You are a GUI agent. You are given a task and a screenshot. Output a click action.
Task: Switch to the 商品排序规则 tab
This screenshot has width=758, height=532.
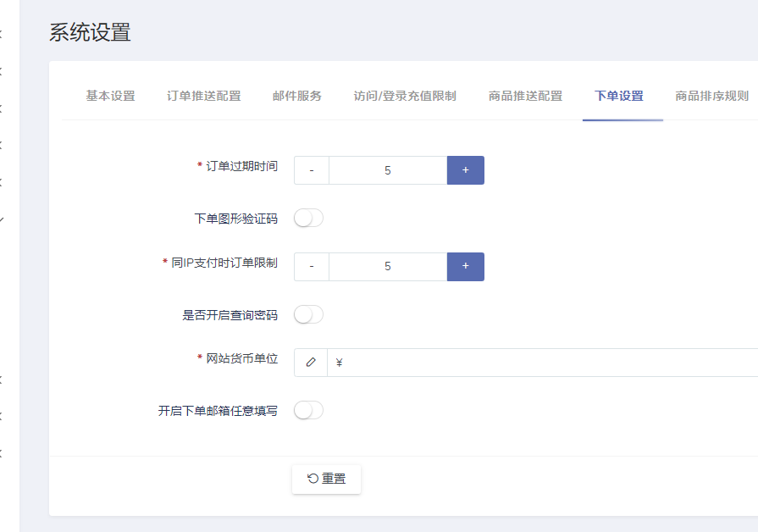pyautogui.click(x=711, y=96)
